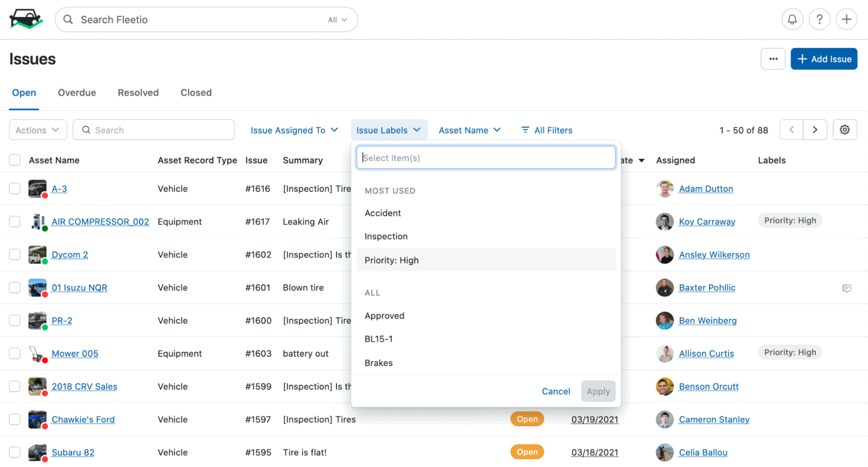The height and width of the screenshot is (467, 868).
Task: Toggle select-all checkbox in table header
Action: pos(15,160)
